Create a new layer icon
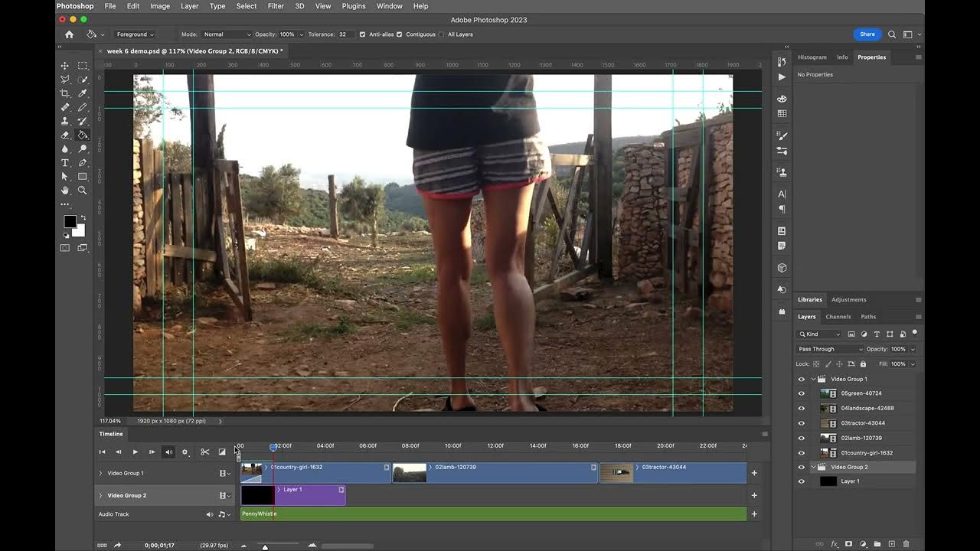The width and height of the screenshot is (980, 551). pos(892,543)
